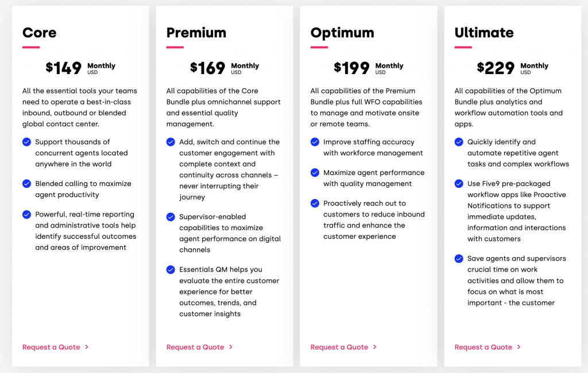Click the $199 Optimum monthly price
This screenshot has height=373, width=588.
coord(351,68)
